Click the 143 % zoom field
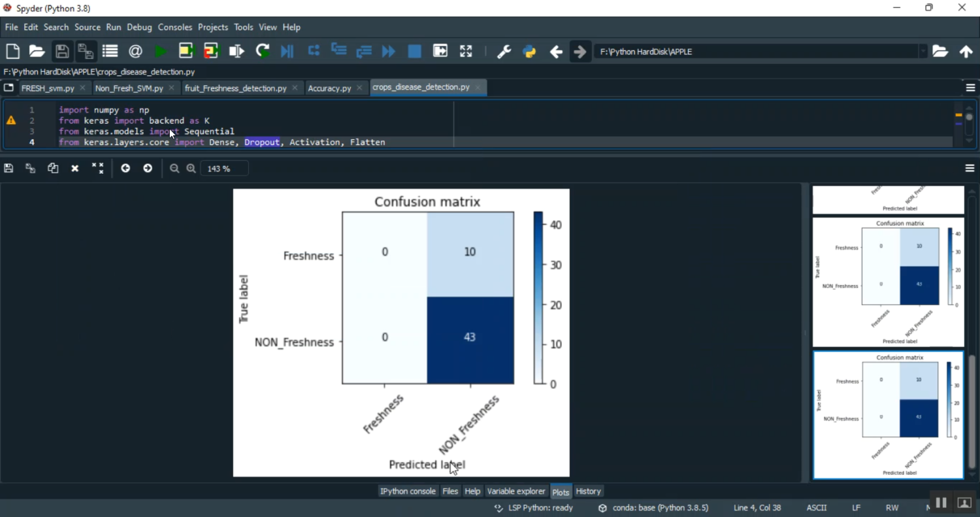The height and width of the screenshot is (517, 980). (x=224, y=169)
